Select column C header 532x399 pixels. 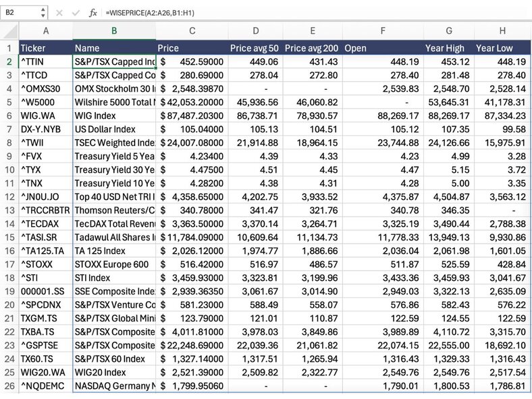[192, 31]
